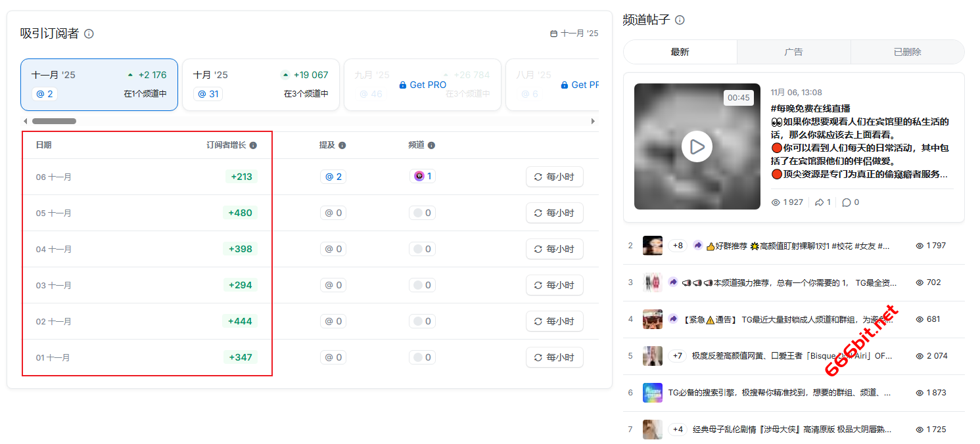Screen dimensions: 980x444
Task: Click the 每小时 button for 01 十一月
Action: point(554,357)
